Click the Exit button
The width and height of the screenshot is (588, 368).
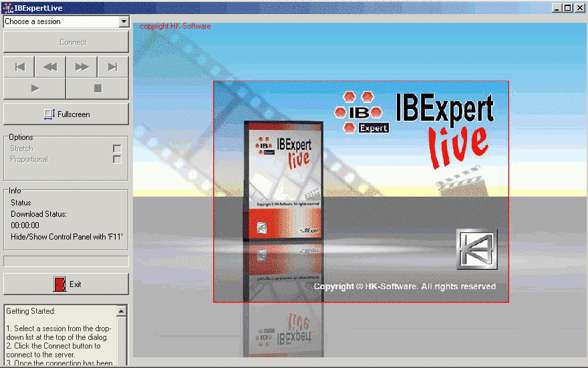(x=66, y=284)
